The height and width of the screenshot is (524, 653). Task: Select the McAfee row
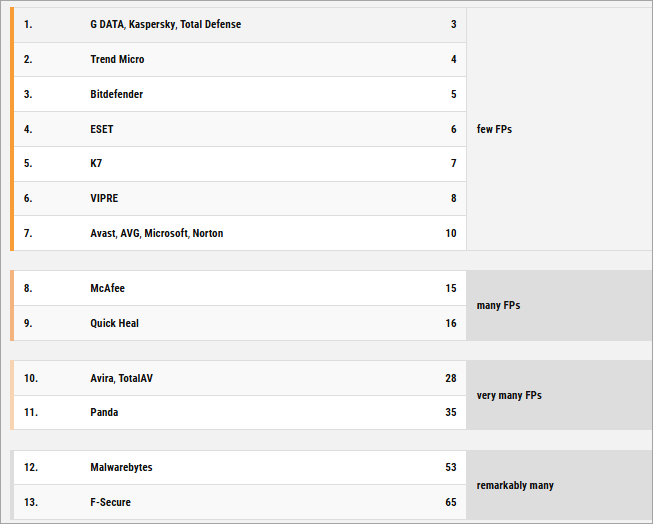pos(107,288)
